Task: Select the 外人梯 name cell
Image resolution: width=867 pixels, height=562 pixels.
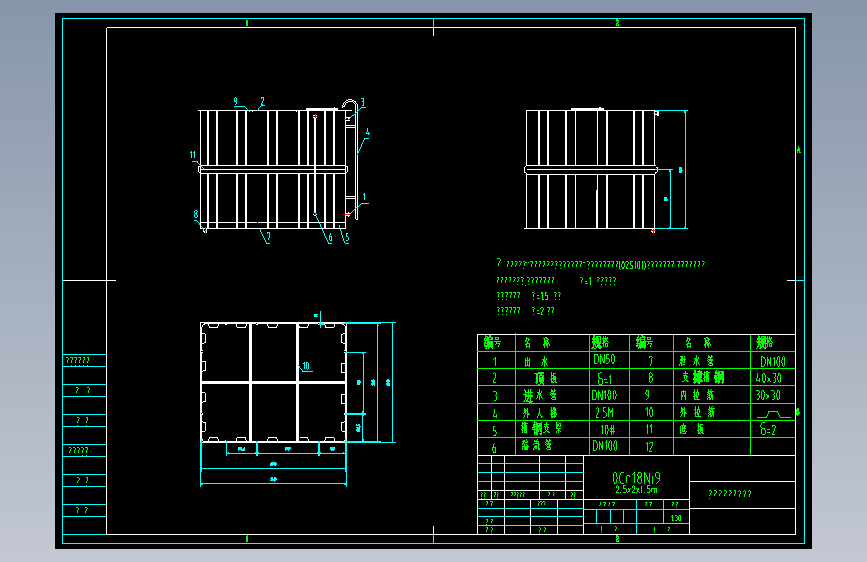Action: 540,413
